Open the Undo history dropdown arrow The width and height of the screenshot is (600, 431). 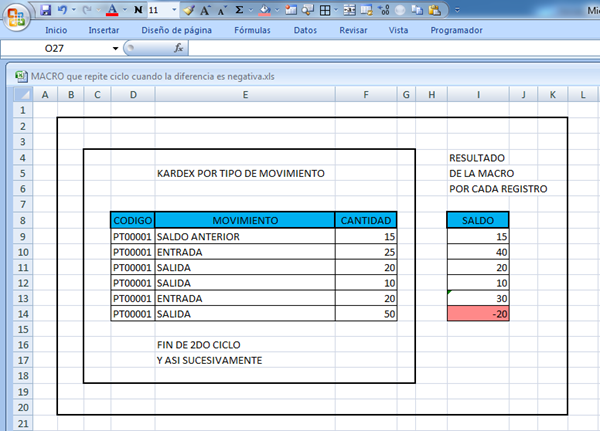[74, 10]
